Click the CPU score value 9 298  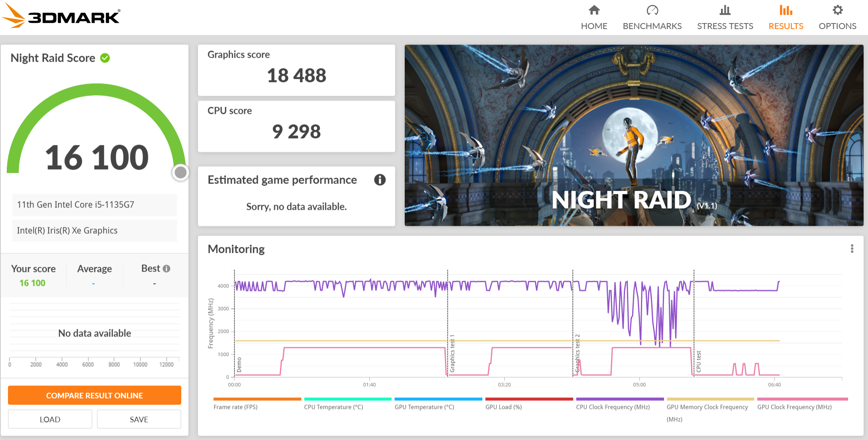click(x=296, y=132)
